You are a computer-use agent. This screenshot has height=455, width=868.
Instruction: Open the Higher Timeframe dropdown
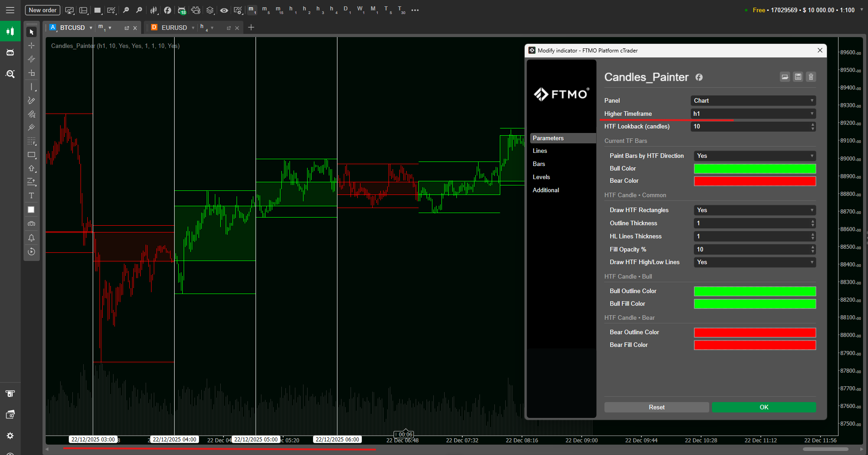click(753, 114)
